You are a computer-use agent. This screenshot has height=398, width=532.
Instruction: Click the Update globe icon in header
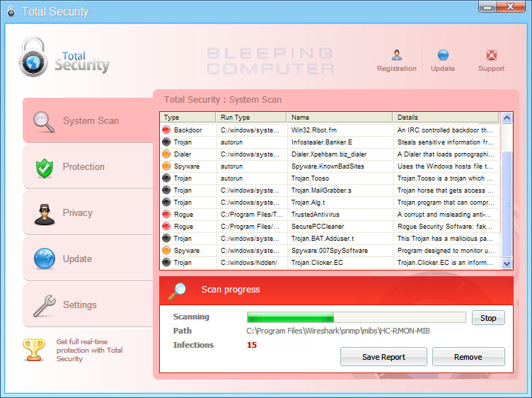(x=443, y=55)
